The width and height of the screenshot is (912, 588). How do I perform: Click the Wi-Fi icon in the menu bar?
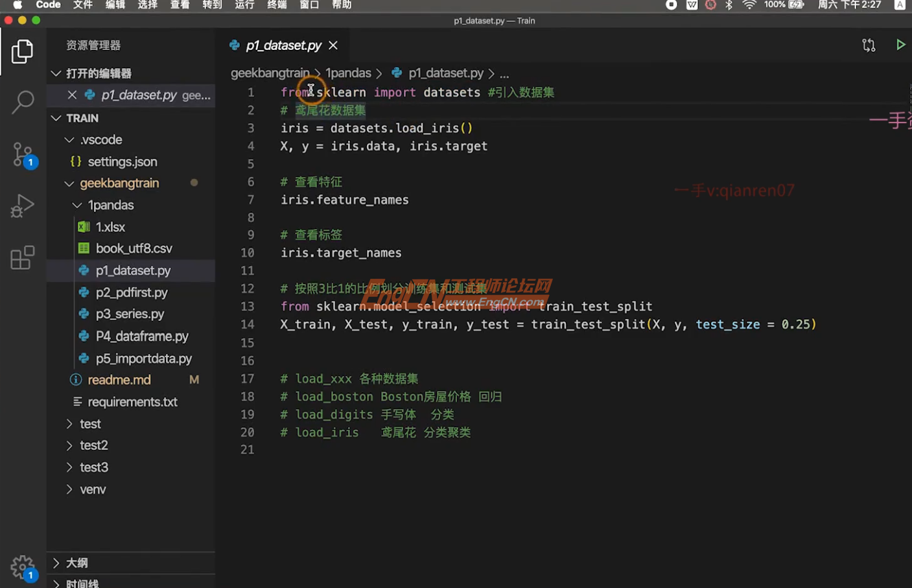click(749, 5)
